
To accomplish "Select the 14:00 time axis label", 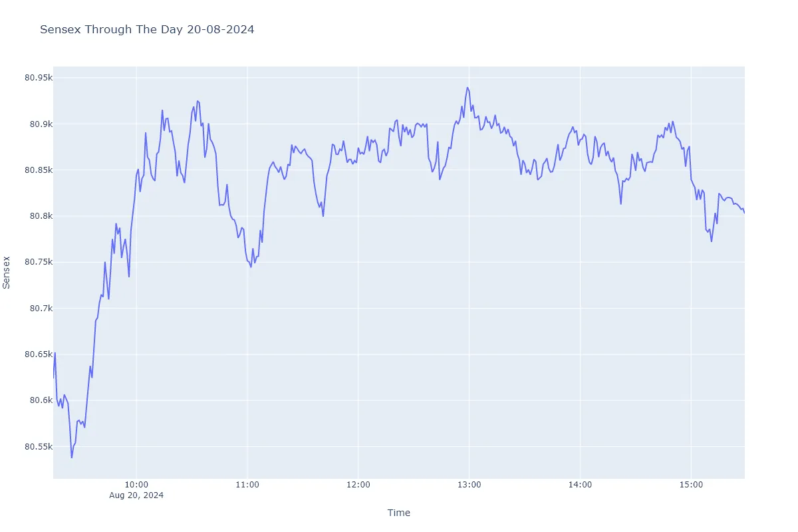I will point(580,485).
